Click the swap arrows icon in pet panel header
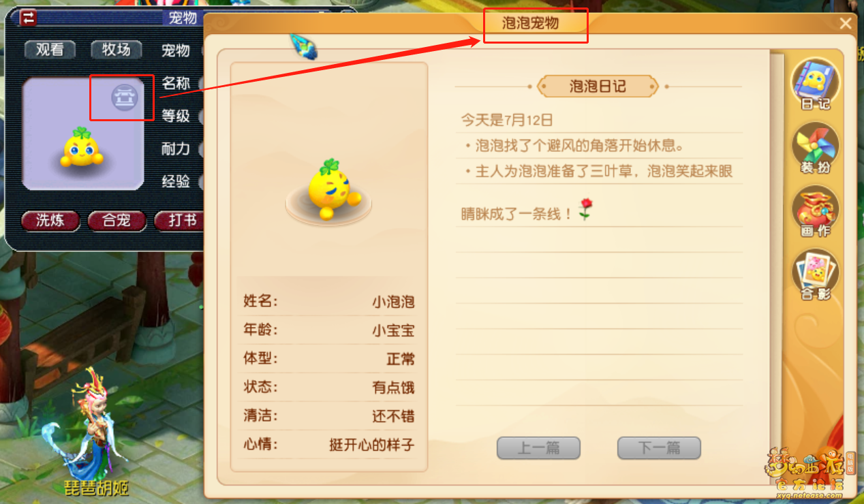 click(x=28, y=17)
